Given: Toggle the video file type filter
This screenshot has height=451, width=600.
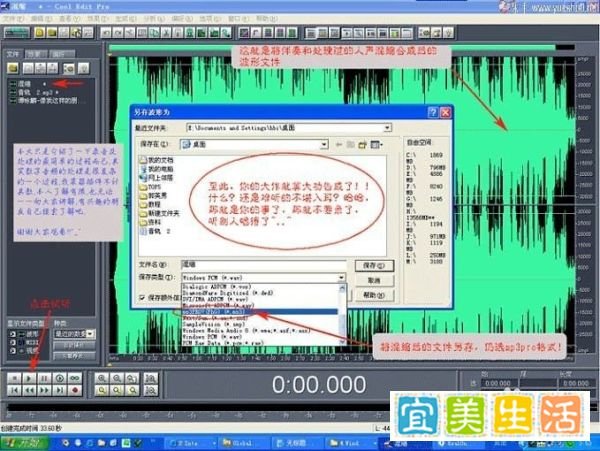Looking at the screenshot, I should [x=13, y=350].
